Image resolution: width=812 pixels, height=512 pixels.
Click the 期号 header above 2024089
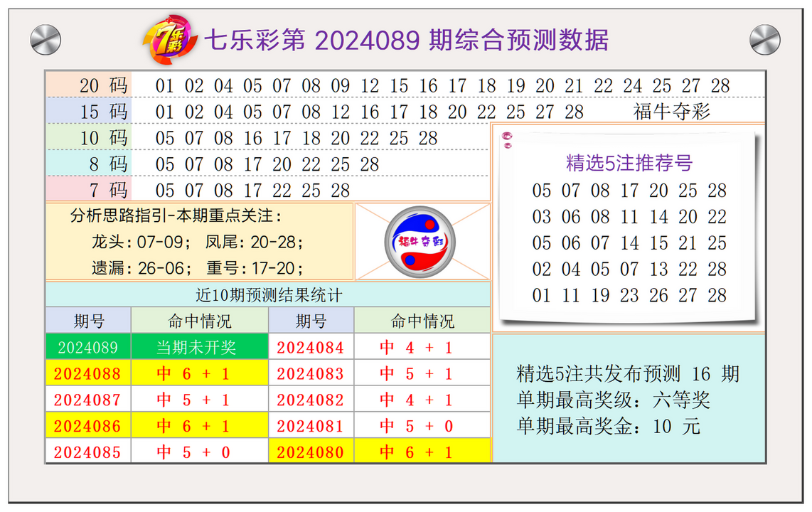coord(89,321)
